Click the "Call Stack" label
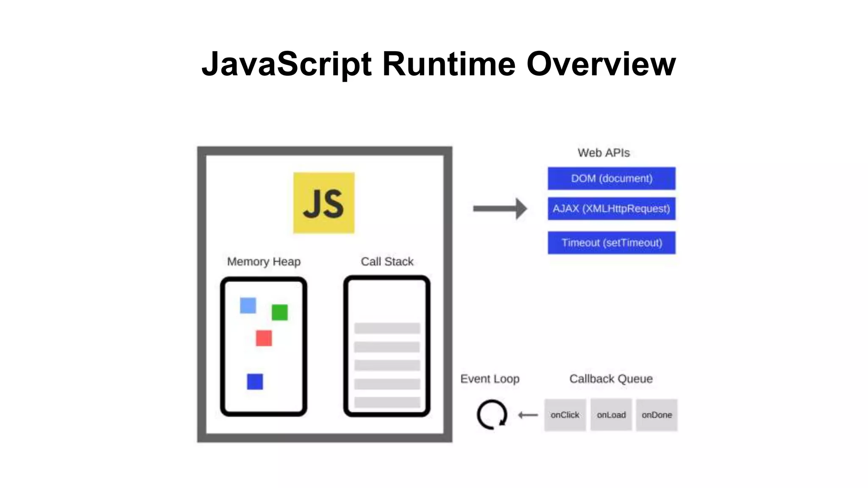The height and width of the screenshot is (488, 868). pos(387,261)
